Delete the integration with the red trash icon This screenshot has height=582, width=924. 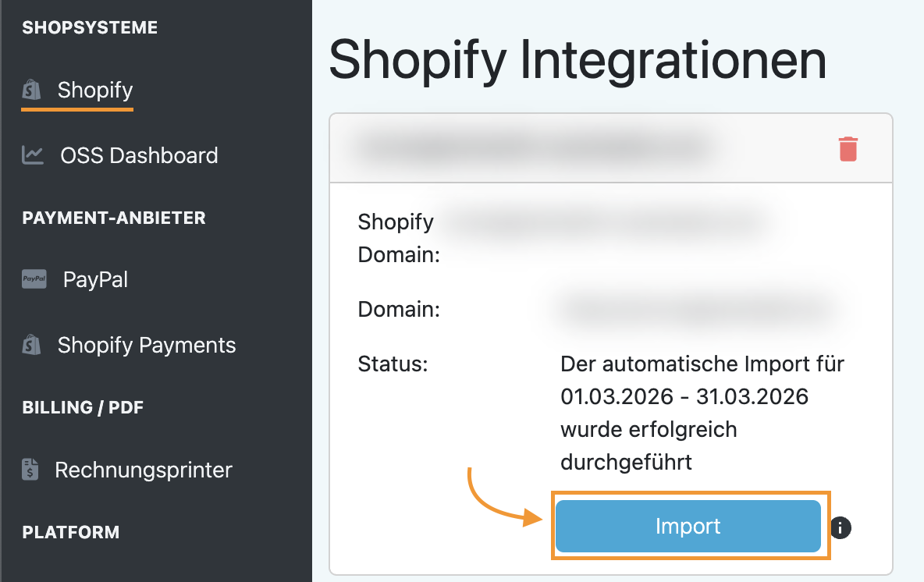[848, 148]
